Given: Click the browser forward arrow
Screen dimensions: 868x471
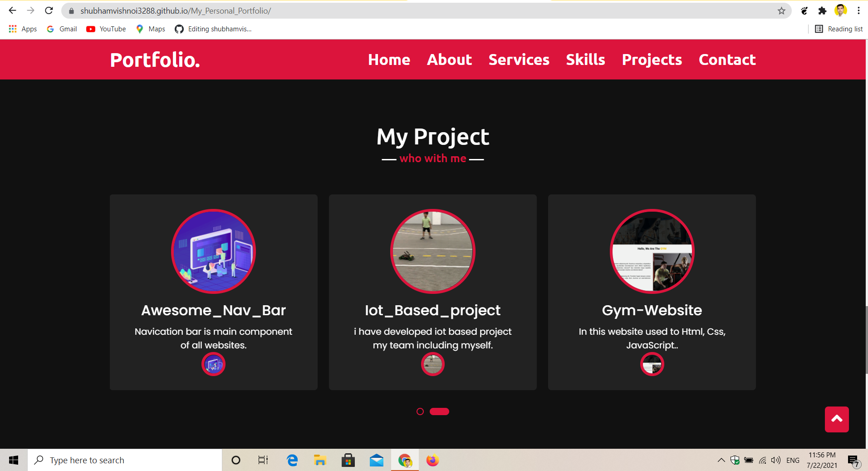Looking at the screenshot, I should coord(30,10).
